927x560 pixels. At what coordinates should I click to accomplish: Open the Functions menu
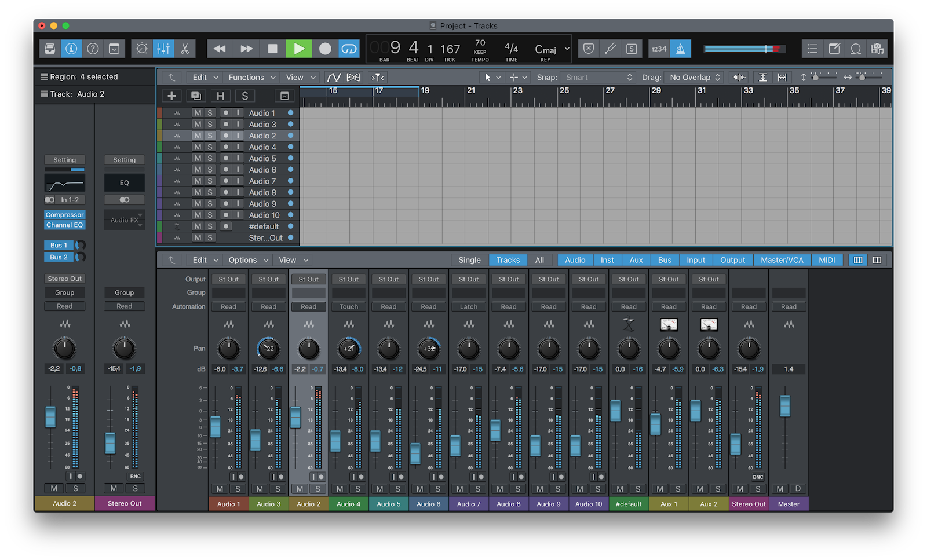(x=251, y=77)
